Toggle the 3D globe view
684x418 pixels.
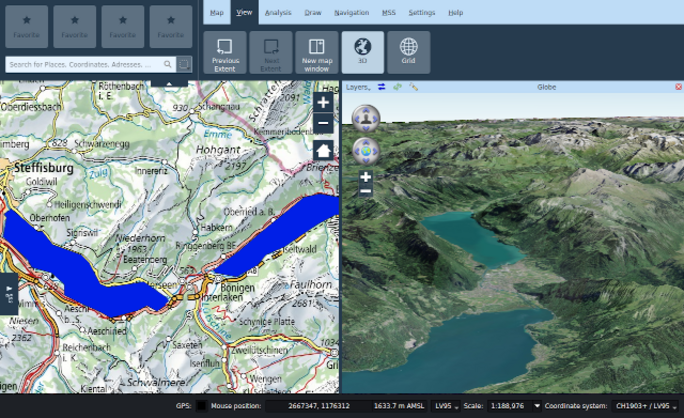(x=362, y=52)
